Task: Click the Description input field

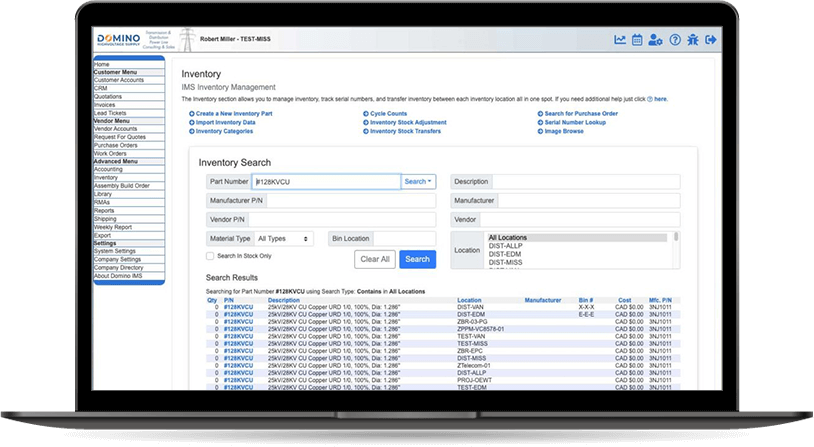Action: point(586,182)
